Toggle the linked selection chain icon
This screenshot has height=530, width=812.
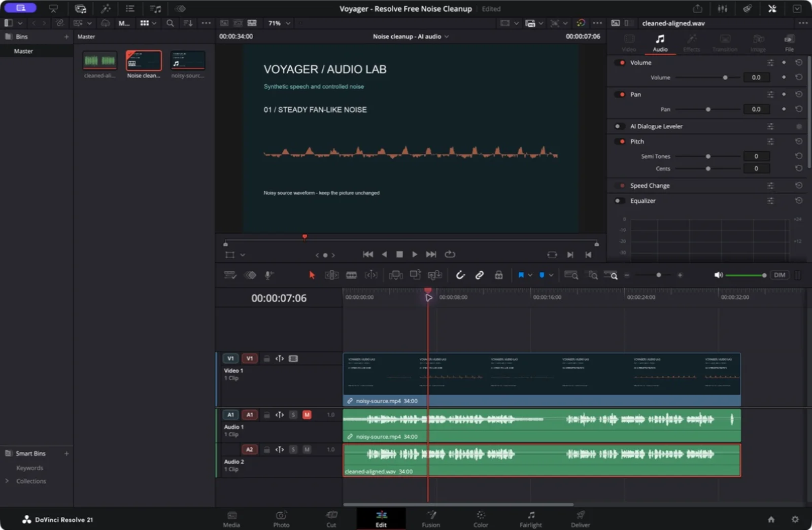[x=479, y=275]
